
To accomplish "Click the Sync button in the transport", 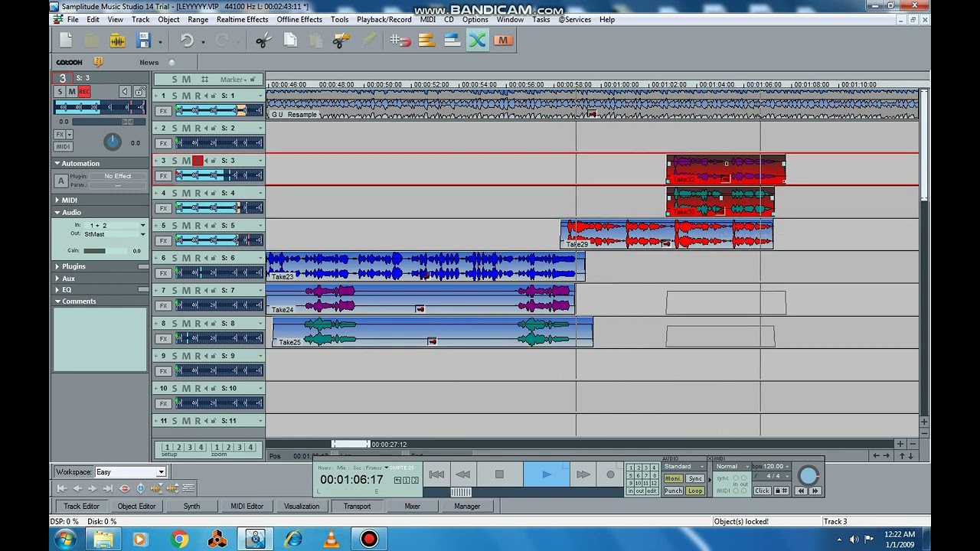I will pyautogui.click(x=695, y=479).
